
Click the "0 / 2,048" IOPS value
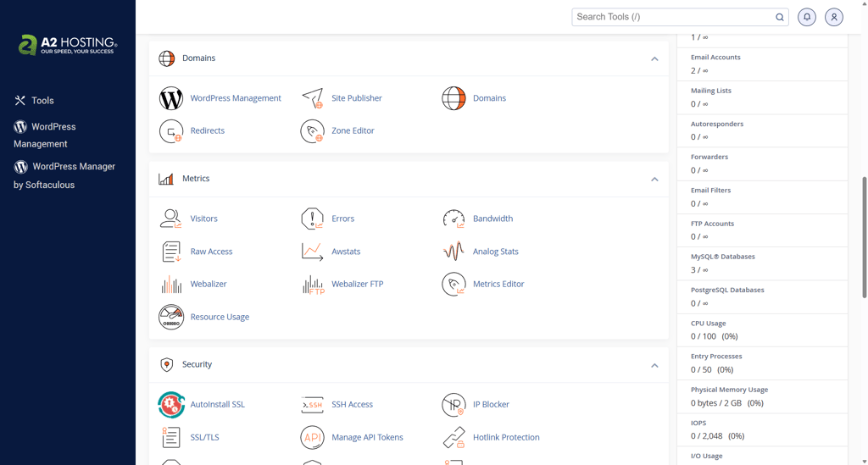coord(706,436)
